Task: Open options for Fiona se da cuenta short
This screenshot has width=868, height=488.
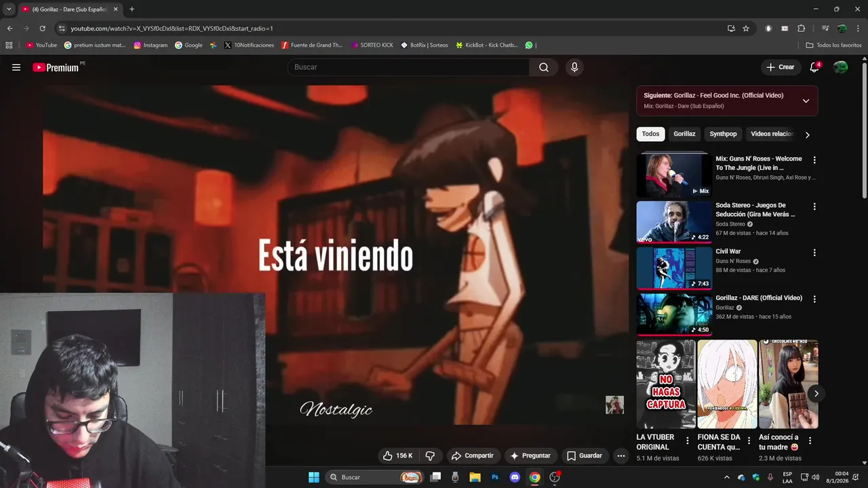Action: (749, 441)
